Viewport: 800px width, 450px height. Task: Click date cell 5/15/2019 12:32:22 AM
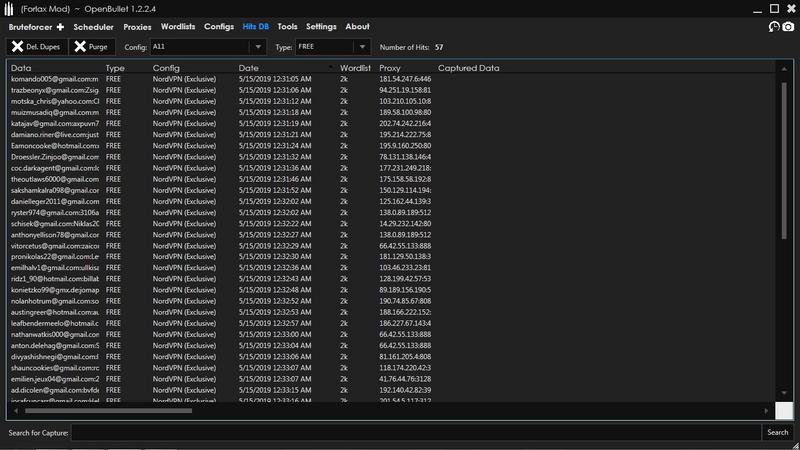pyautogui.click(x=275, y=224)
